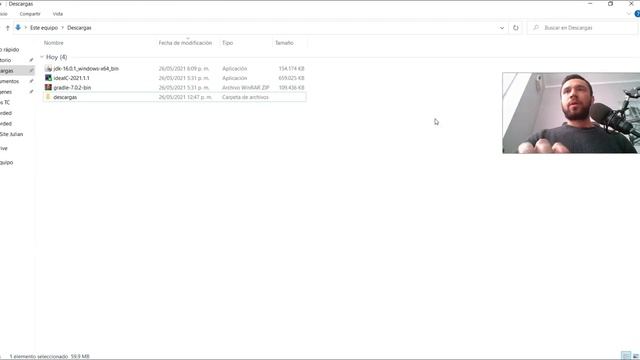Switch to details view icon in status bar
640x360 pixels.
[x=626, y=356]
